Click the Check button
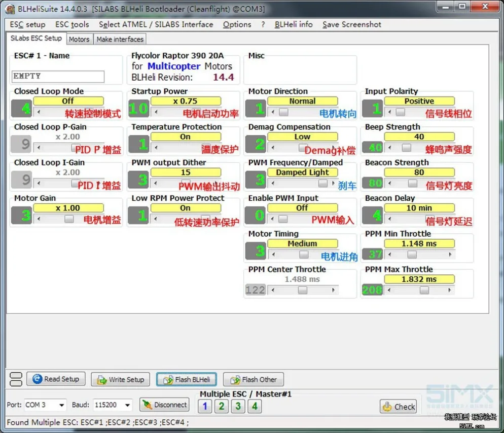This screenshot has height=433, width=504. tap(399, 407)
